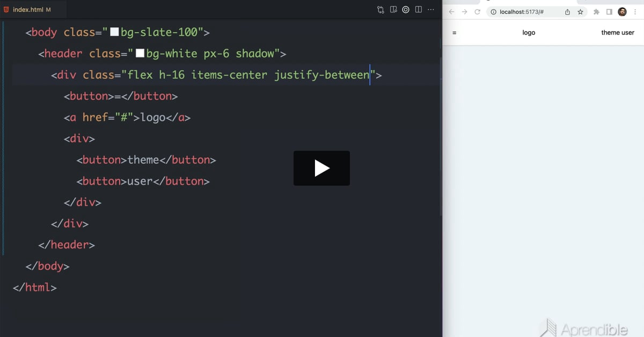
Task: Open the source control changes icon in editor toolbar
Action: click(380, 10)
